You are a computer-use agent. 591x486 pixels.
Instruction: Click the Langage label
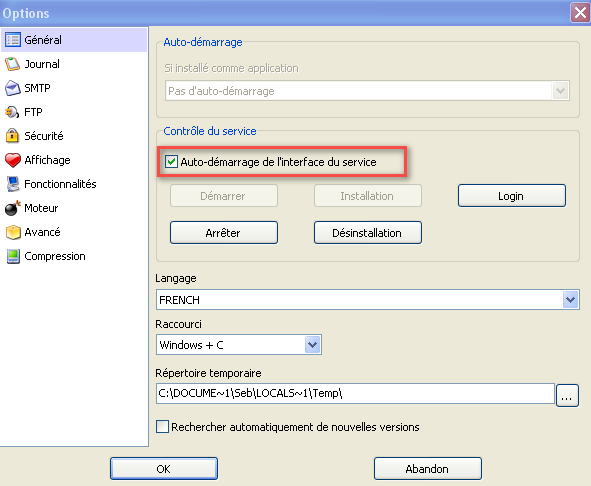(x=176, y=278)
